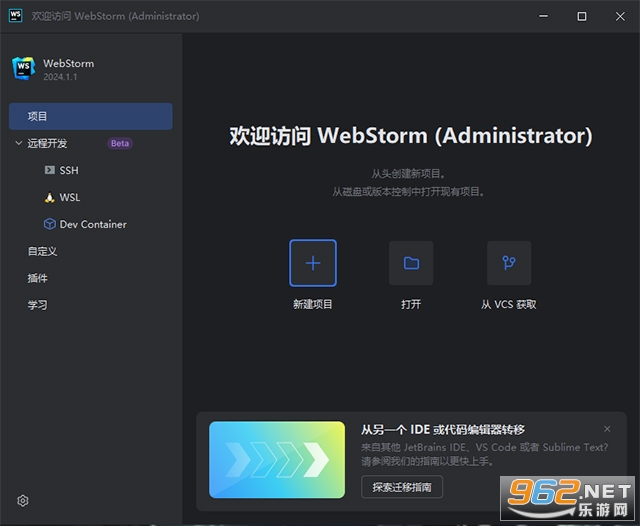This screenshot has height=526, width=640.
Task: Click the WebStorm name in sidebar
Action: point(69,64)
